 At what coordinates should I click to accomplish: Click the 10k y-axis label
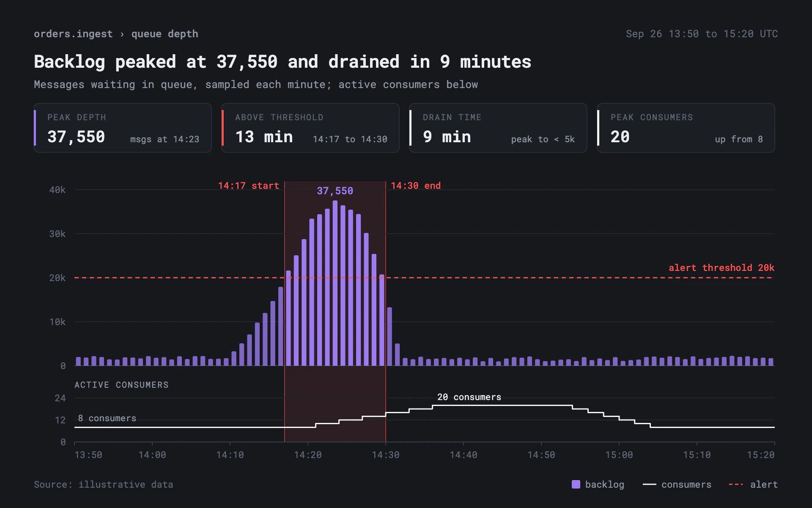pos(58,322)
